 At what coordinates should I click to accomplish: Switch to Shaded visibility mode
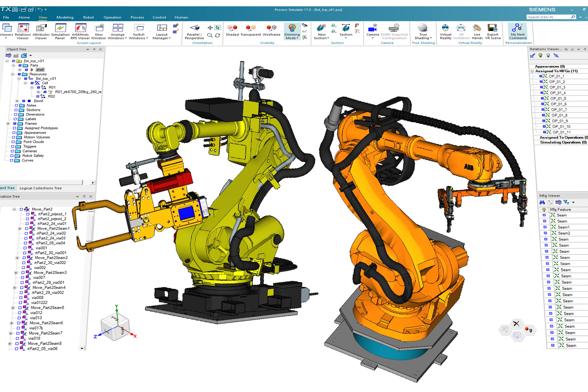click(x=232, y=30)
